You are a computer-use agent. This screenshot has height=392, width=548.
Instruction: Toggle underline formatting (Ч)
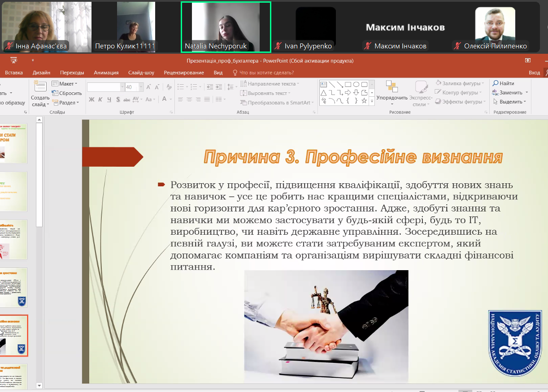pyautogui.click(x=109, y=99)
